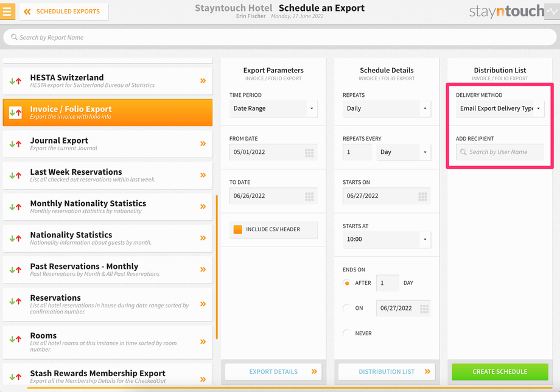Open the Reservations export row

coord(108,304)
